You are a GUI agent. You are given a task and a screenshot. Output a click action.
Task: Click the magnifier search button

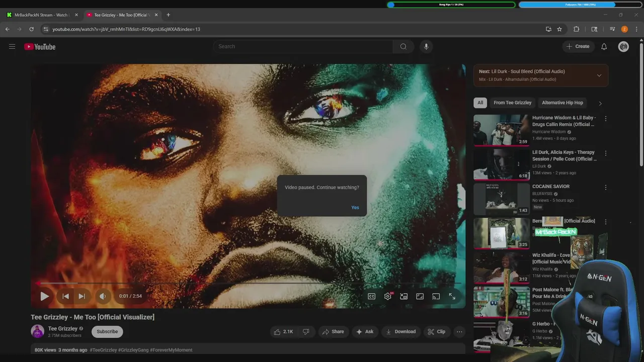(403, 46)
